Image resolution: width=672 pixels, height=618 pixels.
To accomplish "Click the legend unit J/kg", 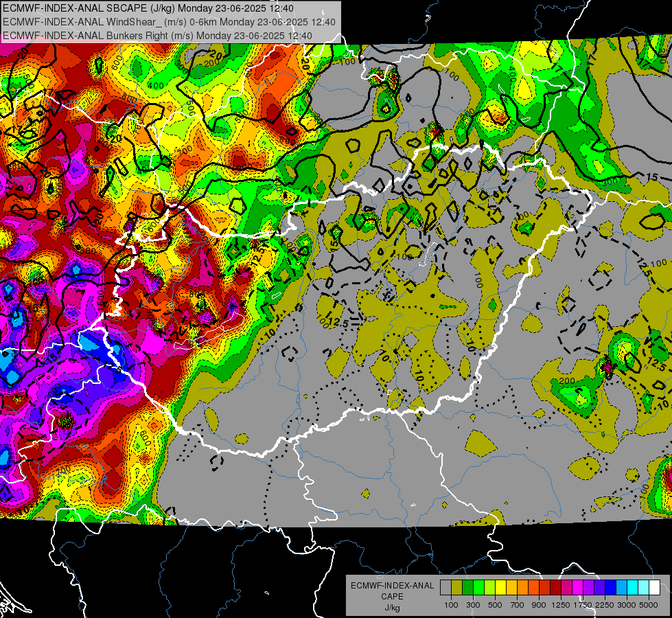I will [392, 608].
